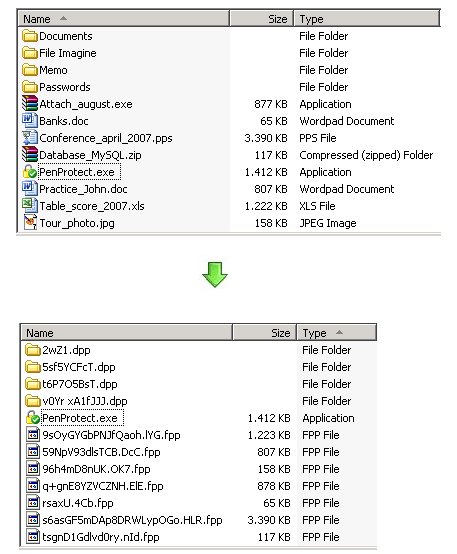
Task: Select the rsaxU.4Cb.fpp file name
Action: [x=78, y=503]
